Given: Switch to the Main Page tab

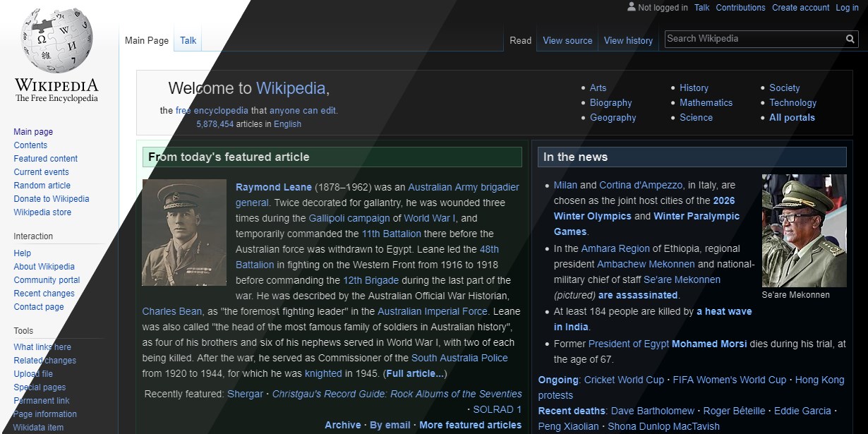Looking at the screenshot, I should (147, 40).
